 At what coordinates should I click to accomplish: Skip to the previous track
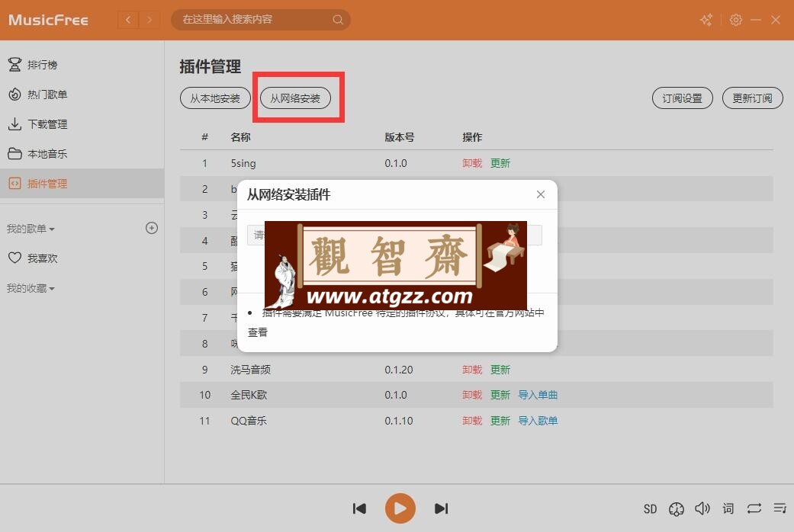[x=359, y=508]
